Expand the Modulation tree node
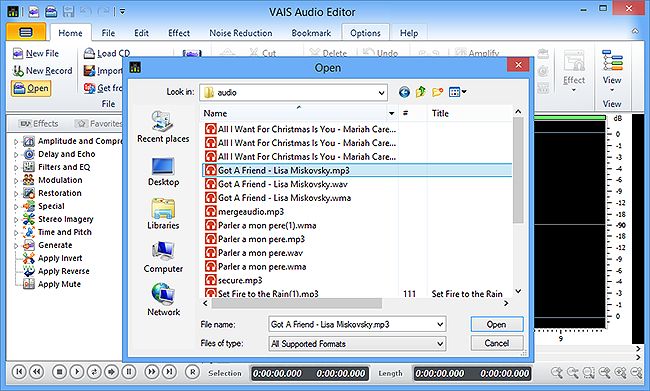 (16, 181)
